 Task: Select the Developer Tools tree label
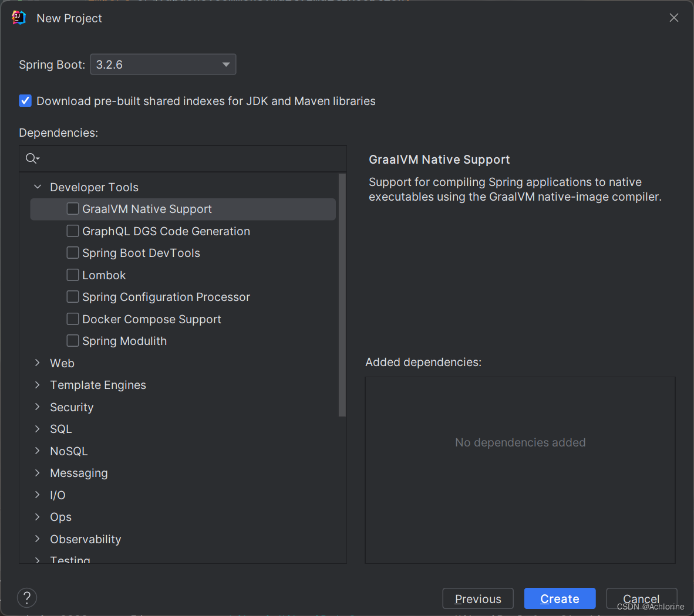(95, 187)
